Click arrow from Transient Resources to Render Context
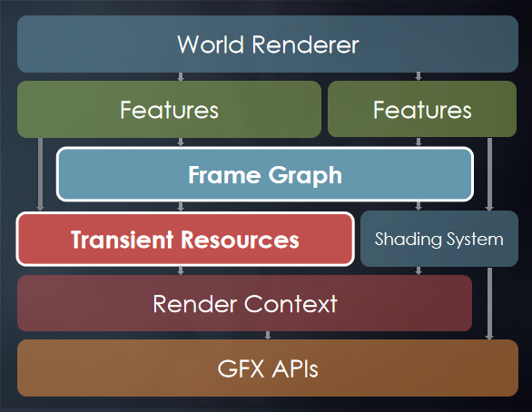532x412 pixels. 181,270
